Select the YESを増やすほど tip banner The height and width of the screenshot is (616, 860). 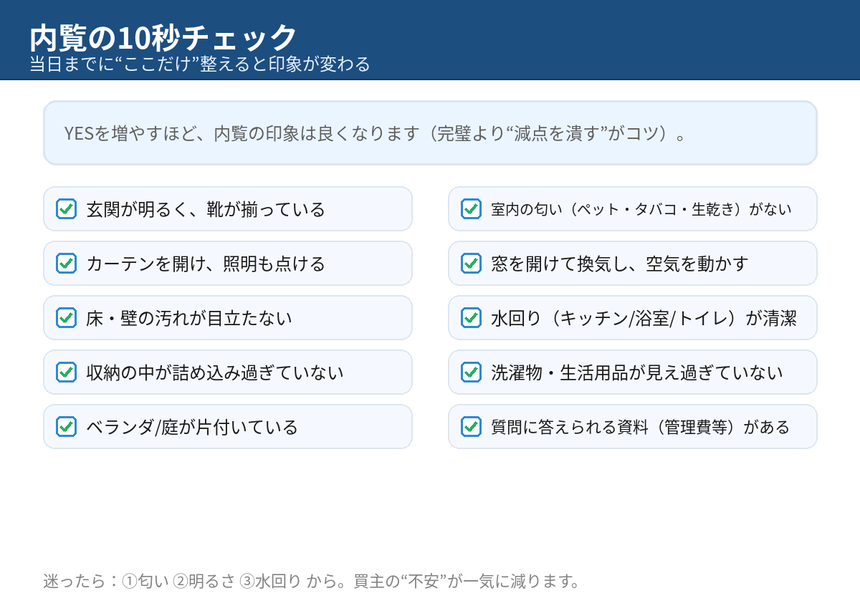(x=430, y=133)
